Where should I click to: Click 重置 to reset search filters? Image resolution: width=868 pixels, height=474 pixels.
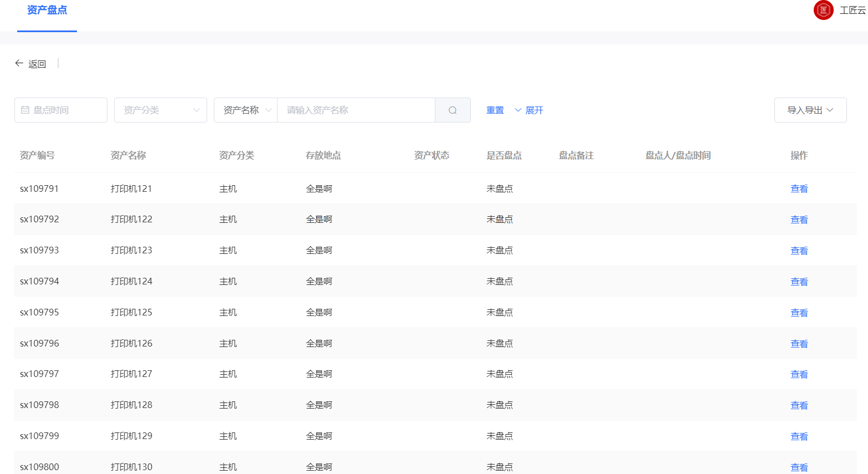(495, 110)
